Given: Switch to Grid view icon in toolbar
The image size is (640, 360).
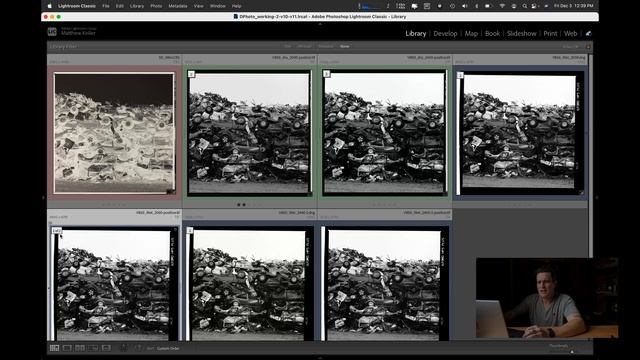Looking at the screenshot, I should click(x=54, y=348).
